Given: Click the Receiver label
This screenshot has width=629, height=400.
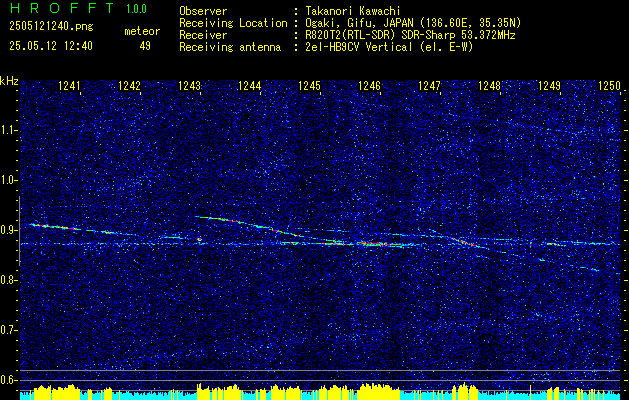Looking at the screenshot, I should pyautogui.click(x=203, y=35).
